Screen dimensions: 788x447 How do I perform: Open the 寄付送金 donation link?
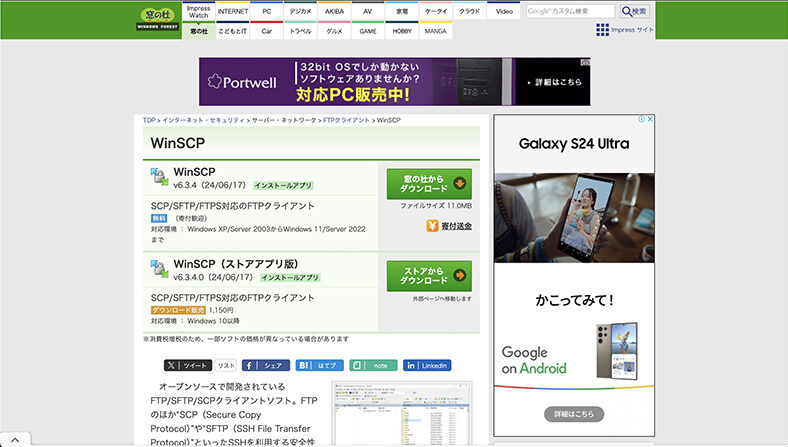(x=456, y=226)
